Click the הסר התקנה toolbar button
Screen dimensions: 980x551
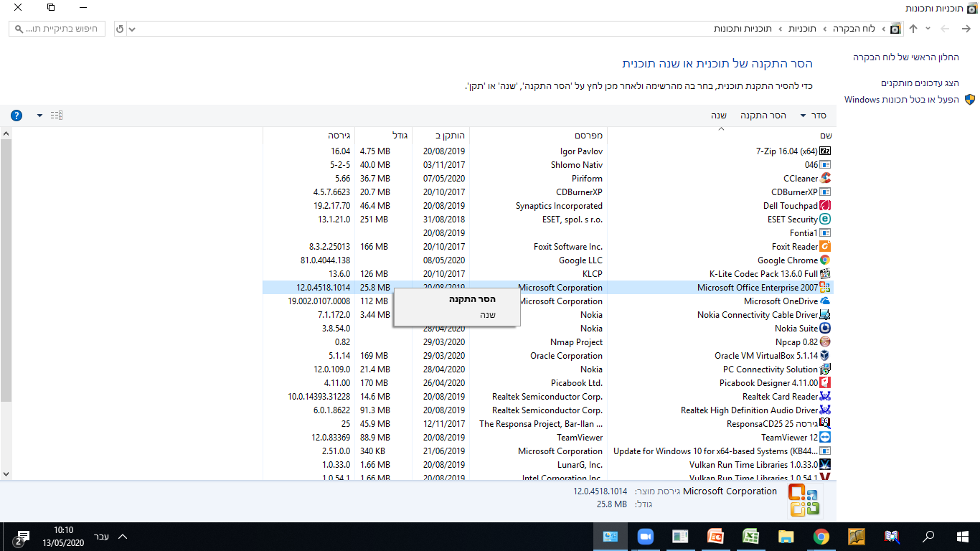(x=763, y=116)
